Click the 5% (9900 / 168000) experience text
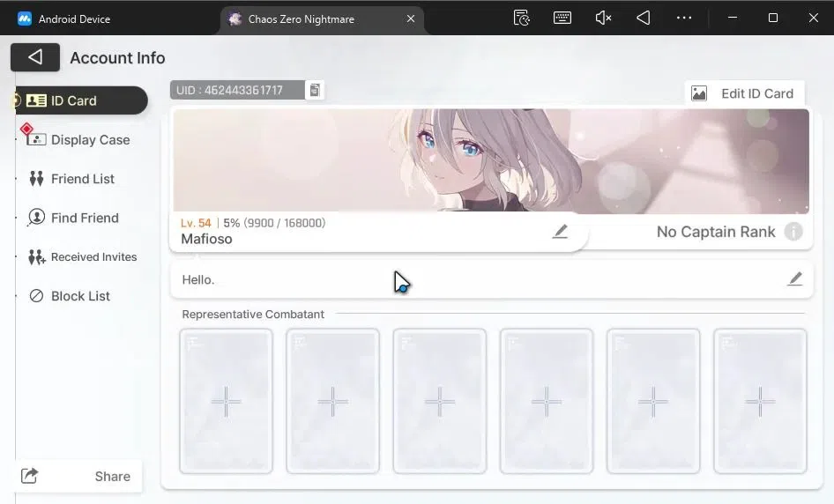 point(274,223)
